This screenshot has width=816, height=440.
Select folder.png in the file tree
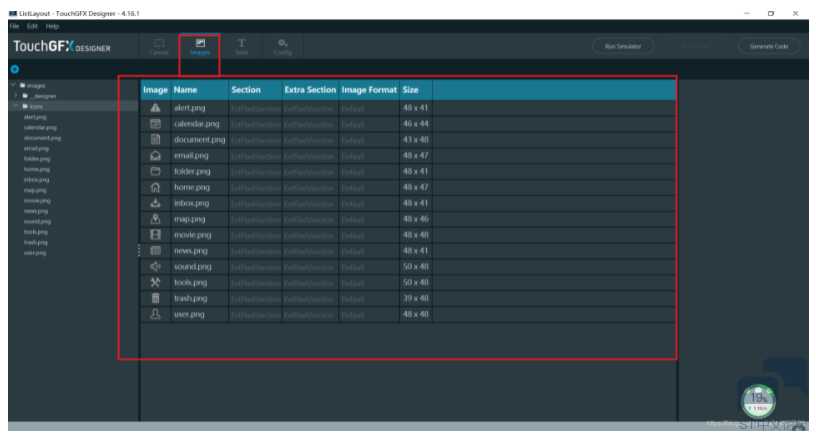37,159
